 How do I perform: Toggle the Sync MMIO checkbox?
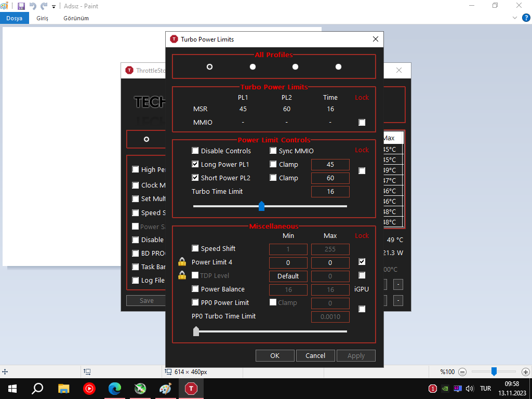pyautogui.click(x=273, y=151)
